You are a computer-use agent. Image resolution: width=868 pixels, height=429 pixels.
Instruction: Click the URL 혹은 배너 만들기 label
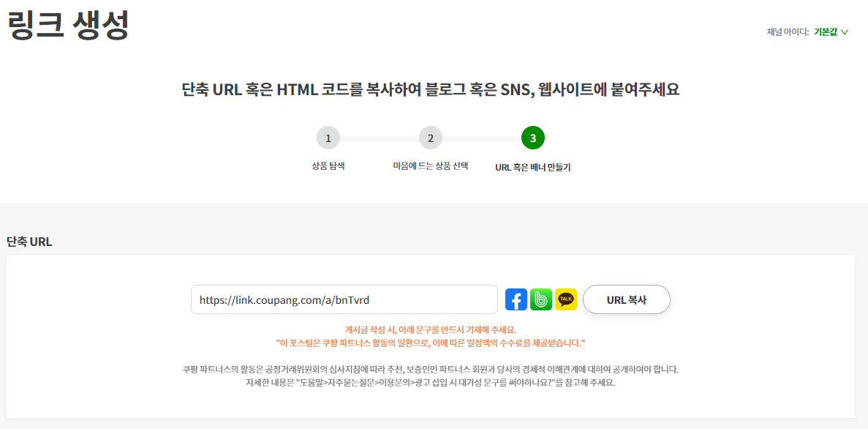coord(533,167)
